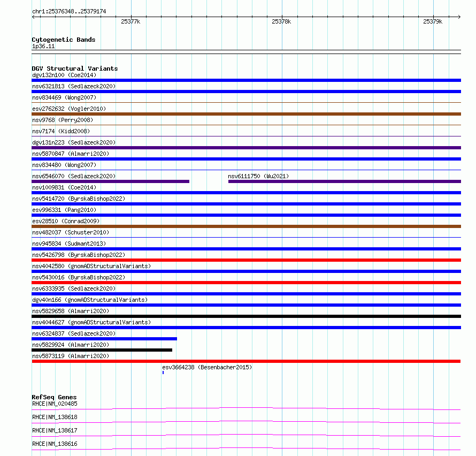The width and height of the screenshot is (476, 456).
Task: Select esv3664238 (Besenbacher2015) label
Action: 207,367
